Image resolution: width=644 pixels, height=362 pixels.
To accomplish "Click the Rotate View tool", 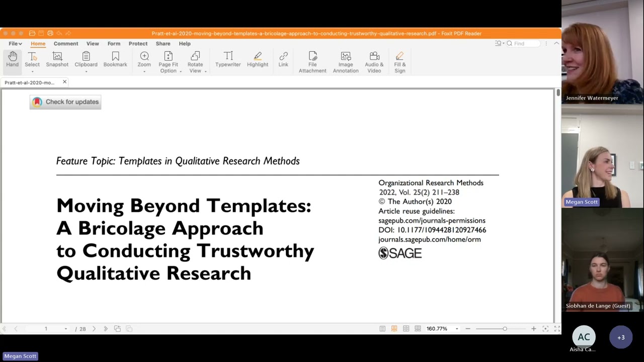I will coord(195,61).
